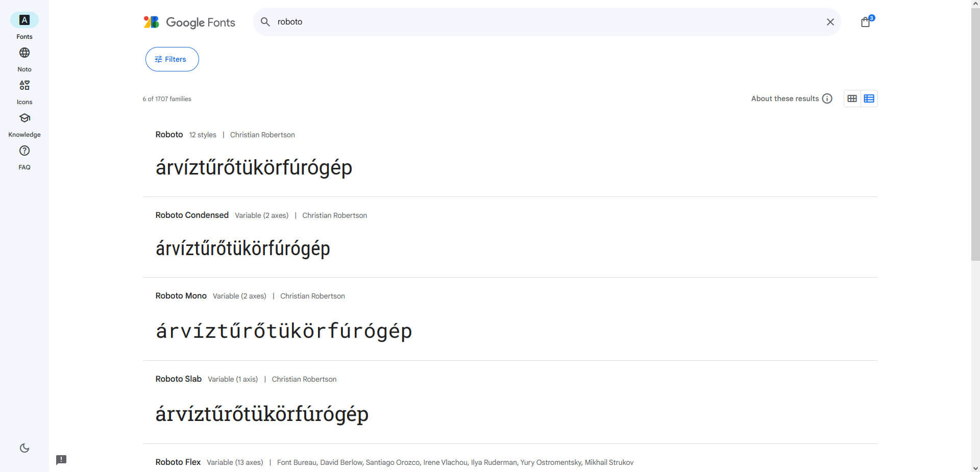The image size is (980, 472).
Task: Open the Fonts section in sidebar
Action: pos(24,20)
